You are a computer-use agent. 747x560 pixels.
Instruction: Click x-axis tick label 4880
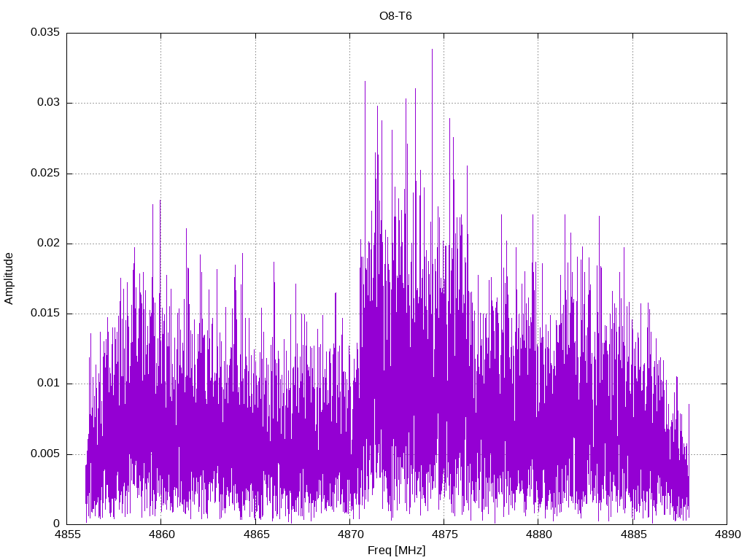pyautogui.click(x=538, y=534)
